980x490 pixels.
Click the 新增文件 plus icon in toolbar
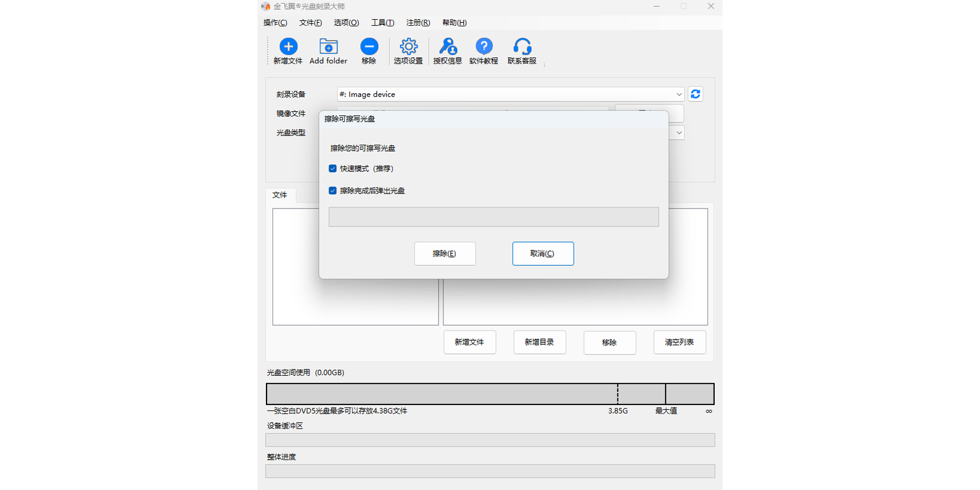coord(288,47)
